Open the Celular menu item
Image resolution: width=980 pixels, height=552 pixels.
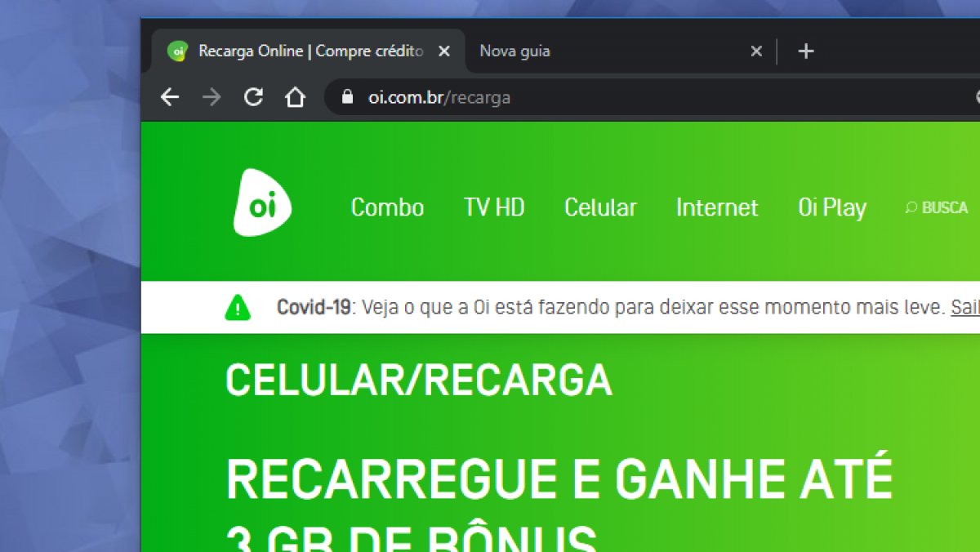click(x=600, y=207)
